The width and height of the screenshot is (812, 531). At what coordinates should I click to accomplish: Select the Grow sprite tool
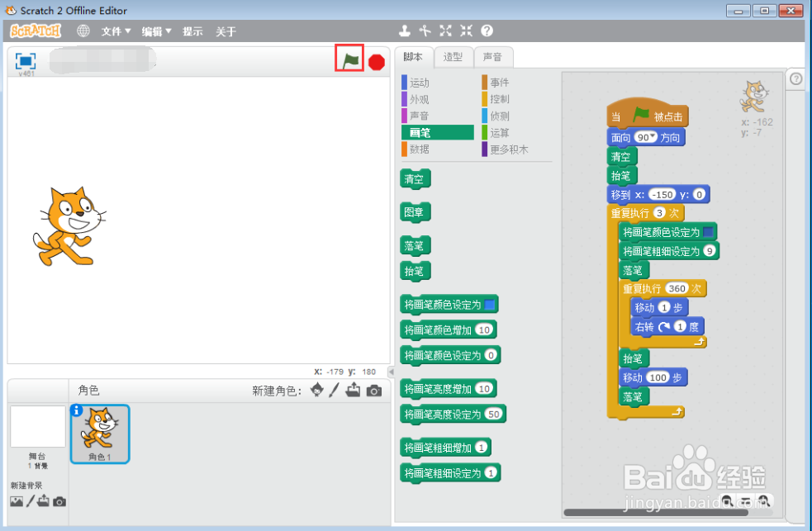445,31
